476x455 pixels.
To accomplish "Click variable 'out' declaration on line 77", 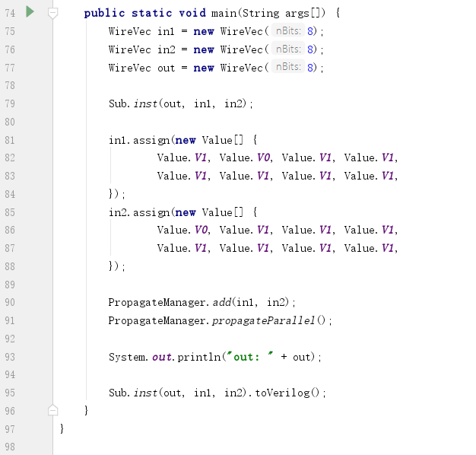I will click(x=166, y=68).
